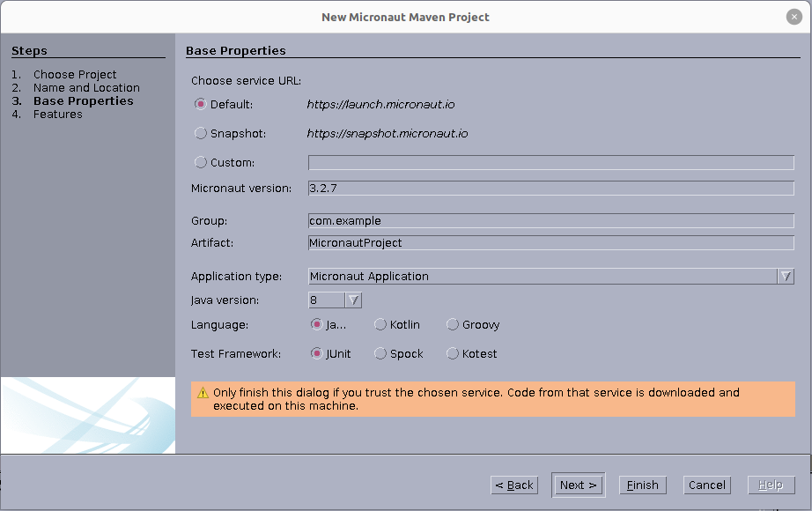Image resolution: width=812 pixels, height=511 pixels.
Task: Open the Java version dropdown arrow
Action: point(353,300)
